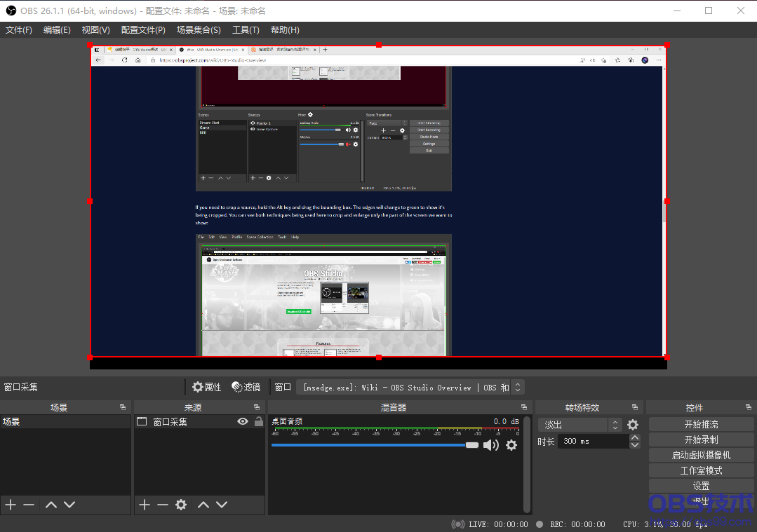
Task: Remove the selected scene with the minus icon
Action: [29, 505]
